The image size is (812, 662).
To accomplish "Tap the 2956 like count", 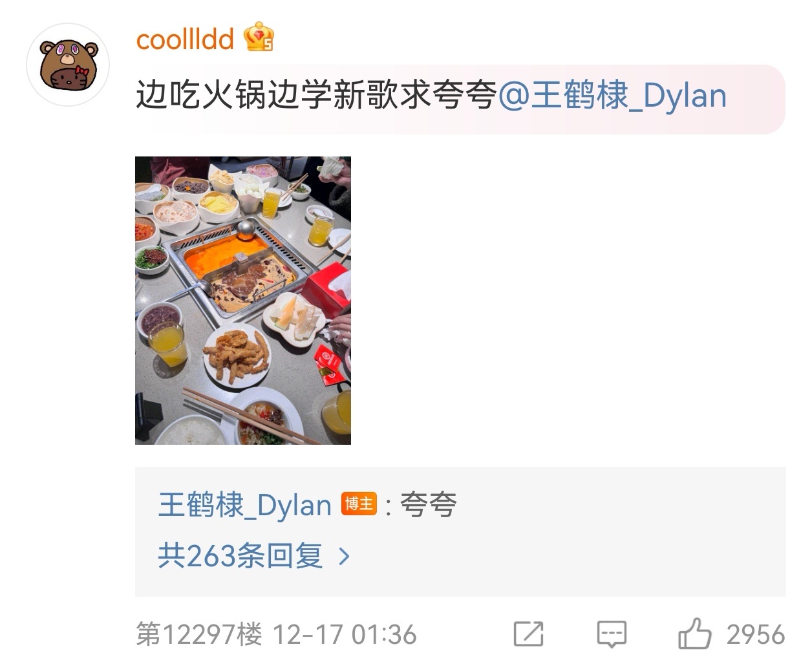I will point(756,634).
